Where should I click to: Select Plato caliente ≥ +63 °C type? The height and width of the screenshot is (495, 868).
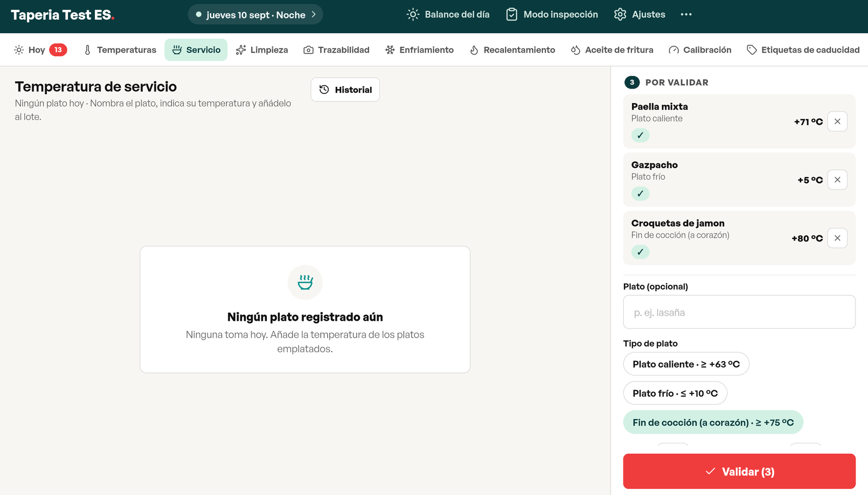tap(686, 364)
